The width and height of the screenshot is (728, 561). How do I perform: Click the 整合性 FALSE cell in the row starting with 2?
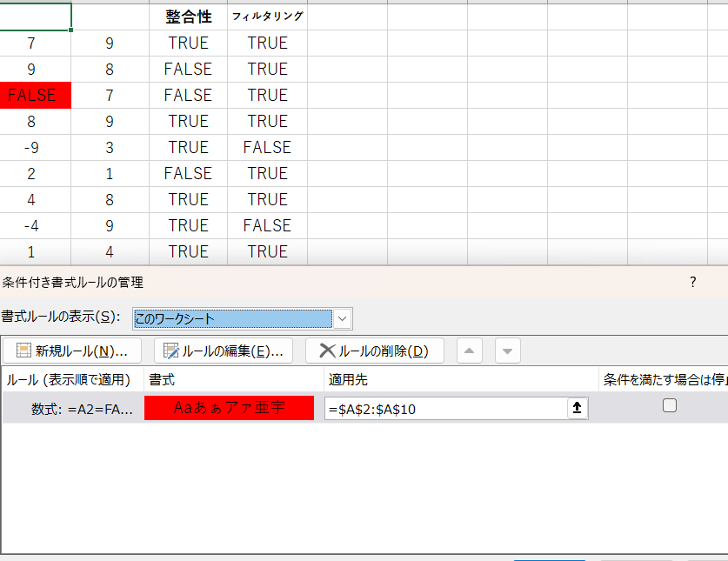(189, 174)
